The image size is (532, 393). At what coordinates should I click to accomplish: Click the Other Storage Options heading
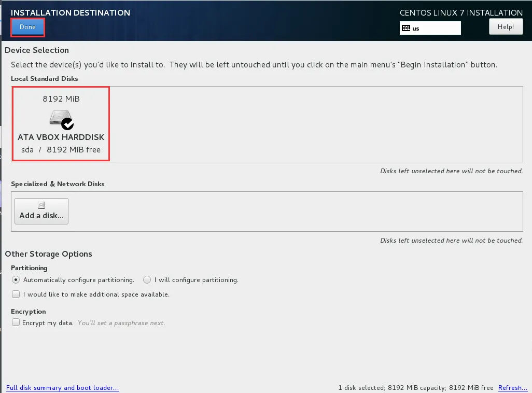point(48,254)
